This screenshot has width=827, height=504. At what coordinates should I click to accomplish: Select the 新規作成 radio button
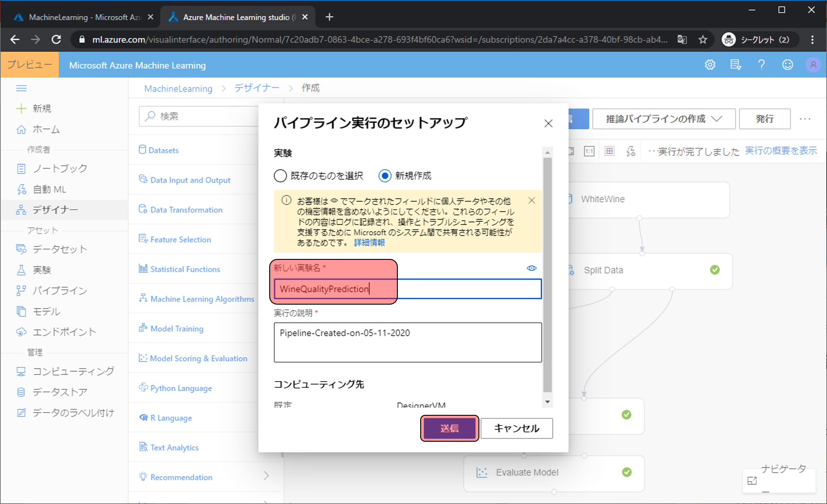[x=385, y=176]
